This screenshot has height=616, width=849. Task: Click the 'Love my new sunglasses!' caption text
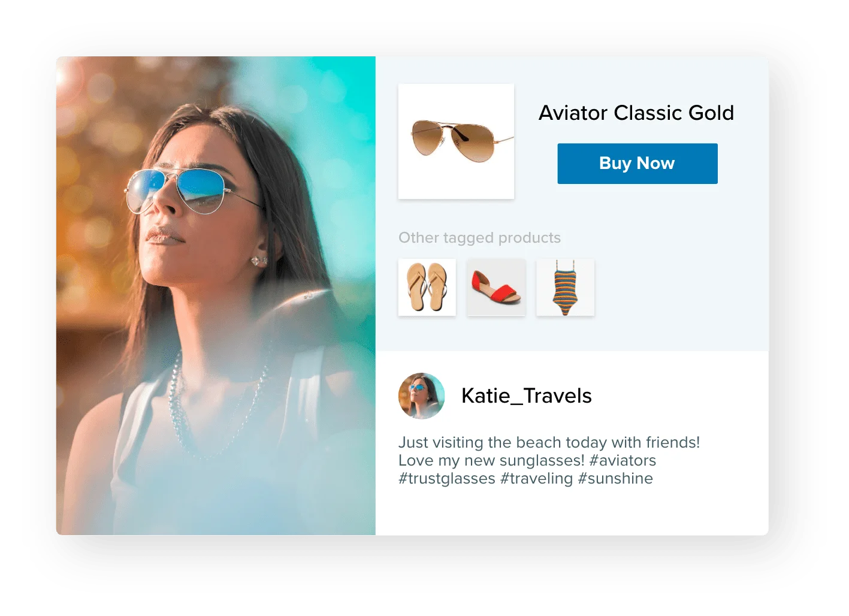click(x=491, y=460)
